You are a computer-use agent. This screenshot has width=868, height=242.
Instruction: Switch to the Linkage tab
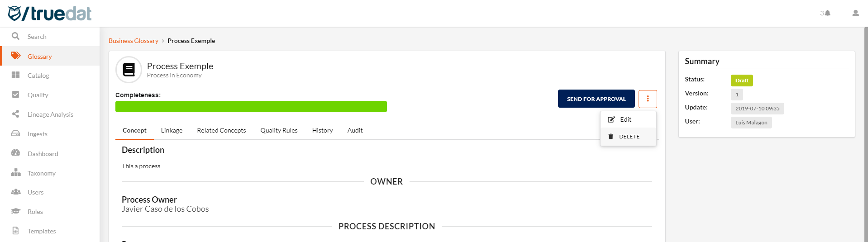(x=172, y=130)
